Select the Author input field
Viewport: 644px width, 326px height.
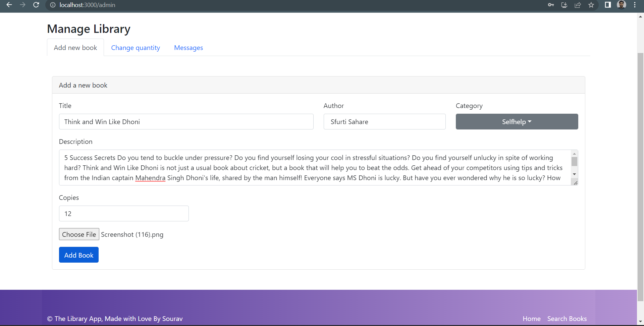click(x=384, y=121)
